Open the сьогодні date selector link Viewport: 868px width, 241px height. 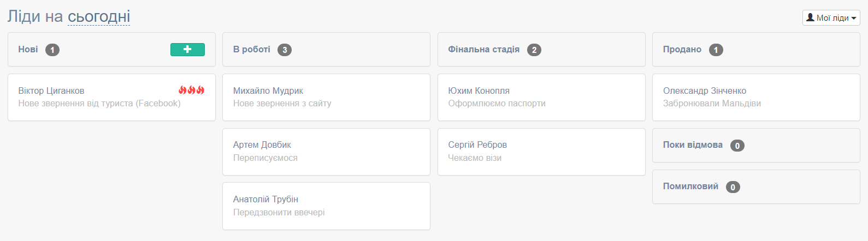tap(99, 16)
